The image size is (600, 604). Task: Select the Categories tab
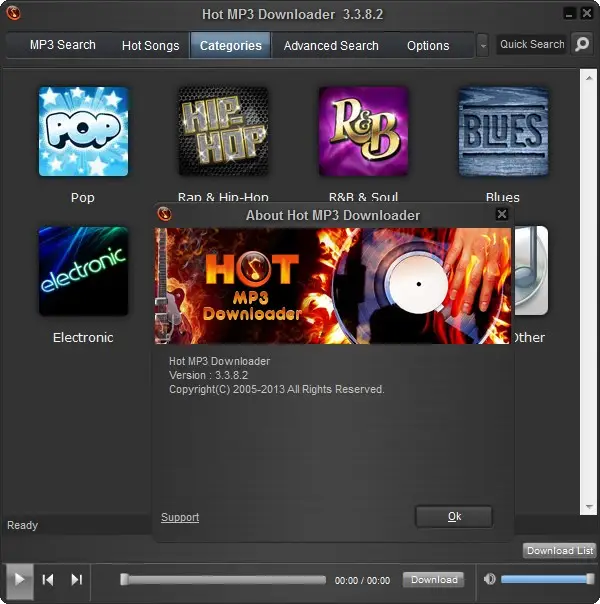(231, 45)
